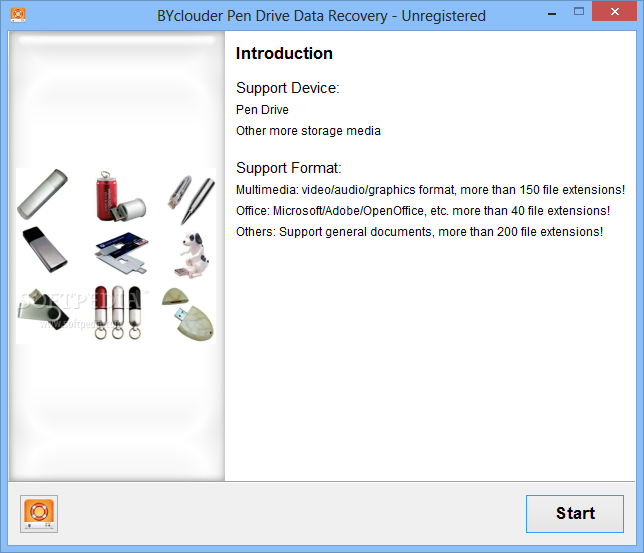Click the silver capped USB stick image
The width and height of the screenshot is (644, 553).
[x=43, y=194]
